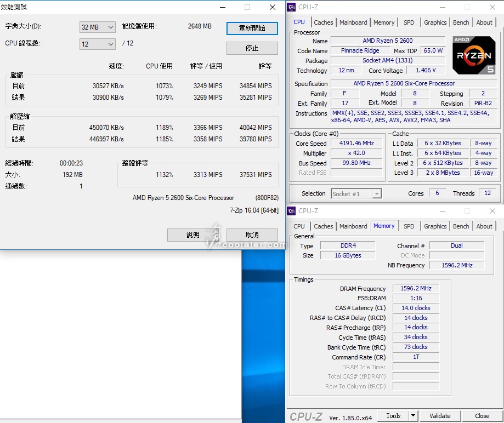Select the SPD tab in the upper CPU-Z window
The image size is (504, 423).
coord(409,22)
